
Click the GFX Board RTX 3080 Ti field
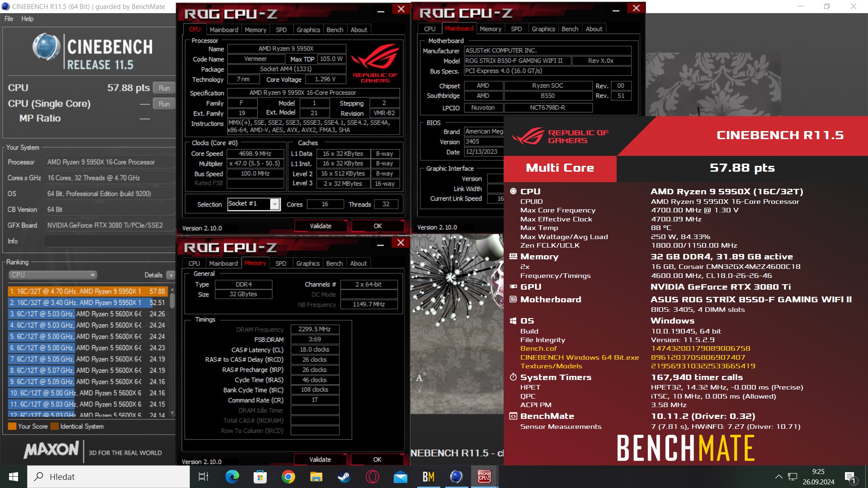point(109,225)
